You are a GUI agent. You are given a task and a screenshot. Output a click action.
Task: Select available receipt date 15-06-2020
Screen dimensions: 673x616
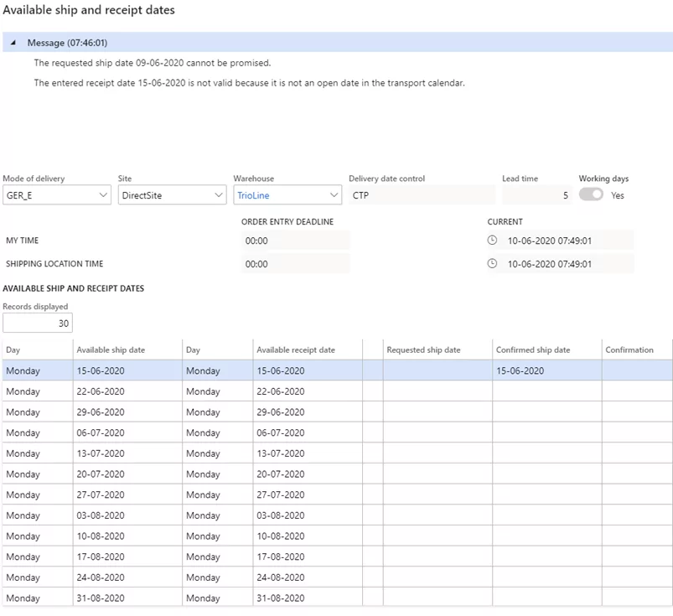(x=308, y=370)
